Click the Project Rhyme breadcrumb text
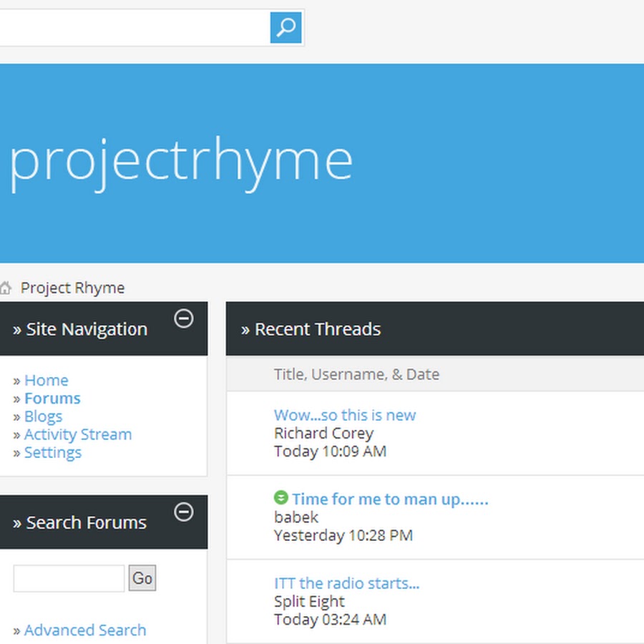Image resolution: width=644 pixels, height=644 pixels. tap(73, 288)
